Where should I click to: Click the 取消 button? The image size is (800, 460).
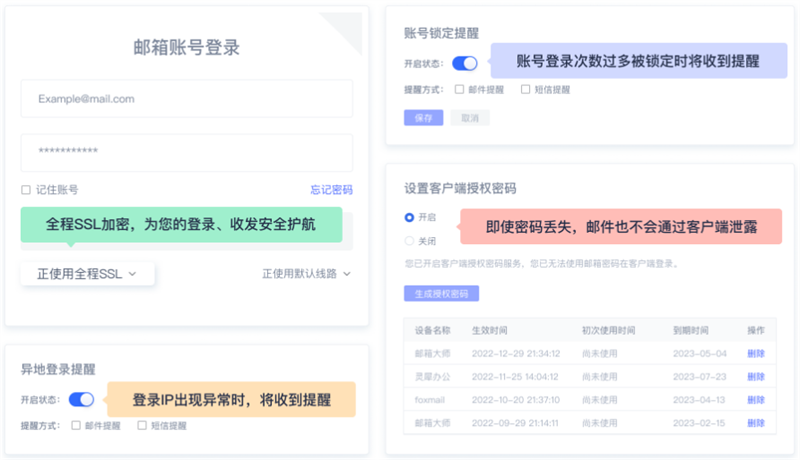click(470, 118)
